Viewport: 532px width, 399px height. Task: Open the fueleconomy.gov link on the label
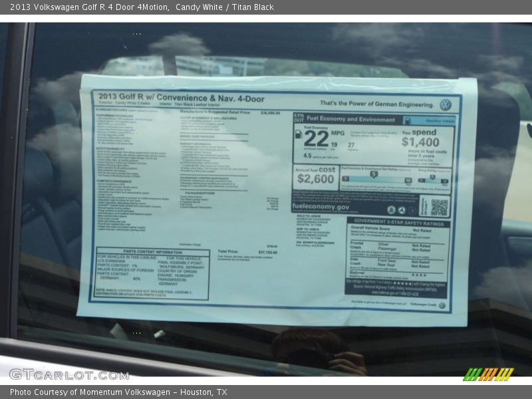click(321, 207)
